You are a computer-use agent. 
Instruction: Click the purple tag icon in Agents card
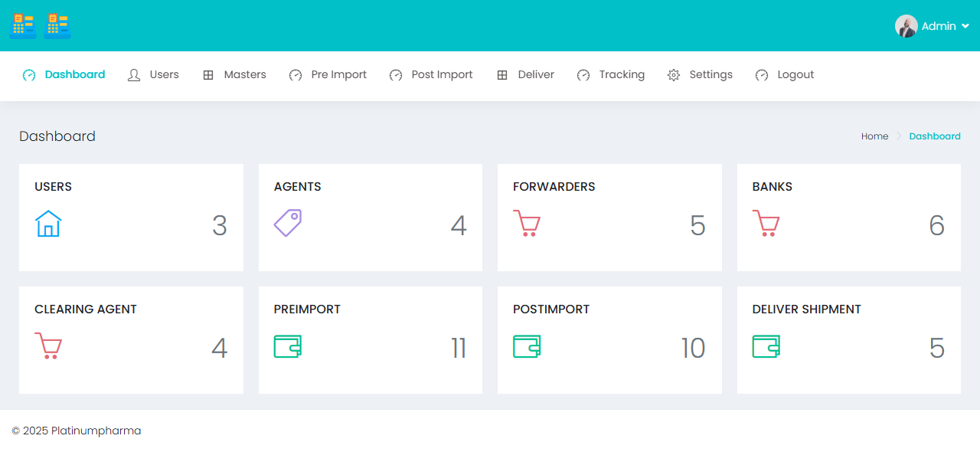point(288,223)
